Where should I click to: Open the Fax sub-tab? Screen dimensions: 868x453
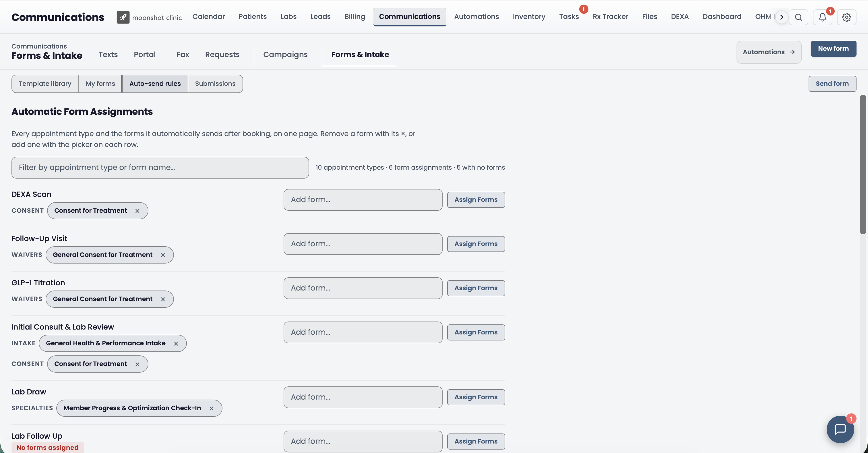coord(183,55)
